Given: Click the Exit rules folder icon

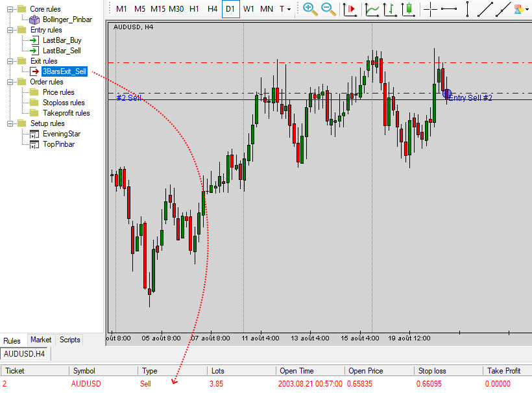Looking at the screenshot, I should 21,61.
